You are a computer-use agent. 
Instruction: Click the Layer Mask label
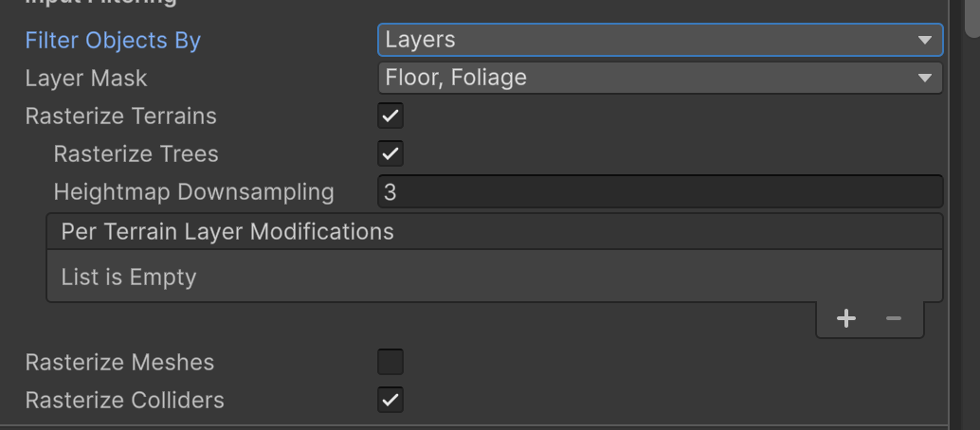(x=86, y=79)
